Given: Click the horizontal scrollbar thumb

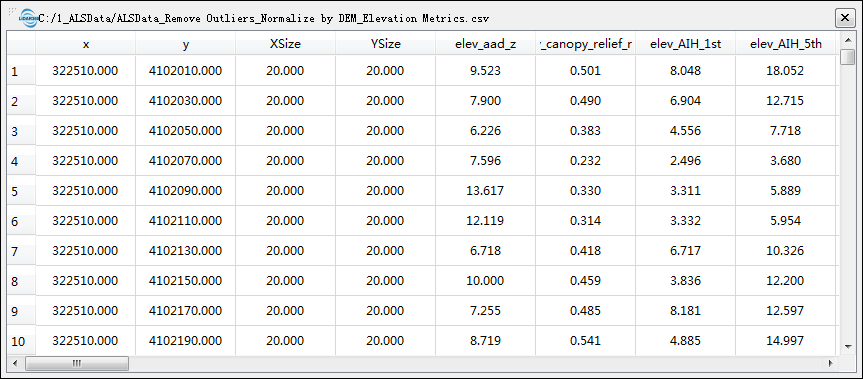Looking at the screenshot, I should (77, 364).
